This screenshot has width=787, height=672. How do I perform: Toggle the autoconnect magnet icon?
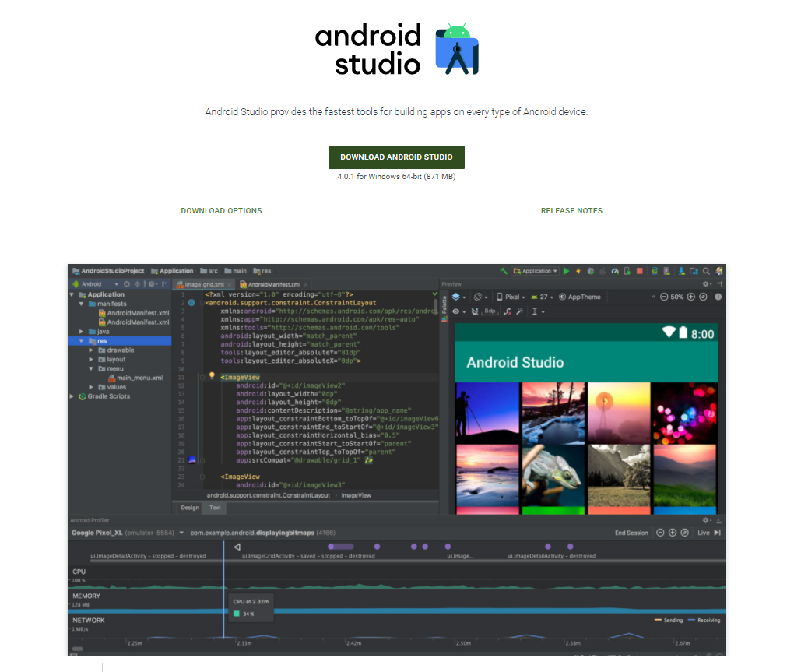tap(475, 311)
